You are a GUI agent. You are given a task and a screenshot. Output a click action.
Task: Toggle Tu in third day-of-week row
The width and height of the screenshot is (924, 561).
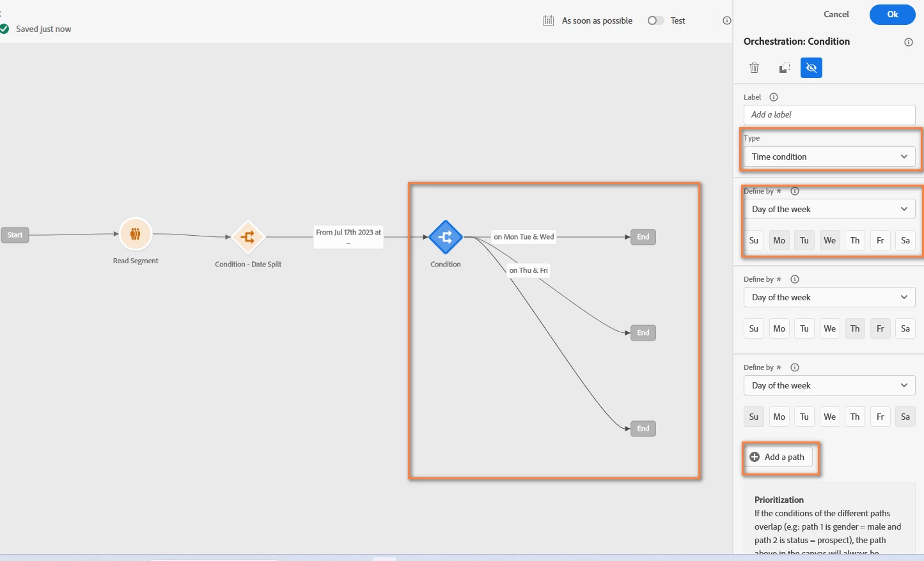point(804,417)
